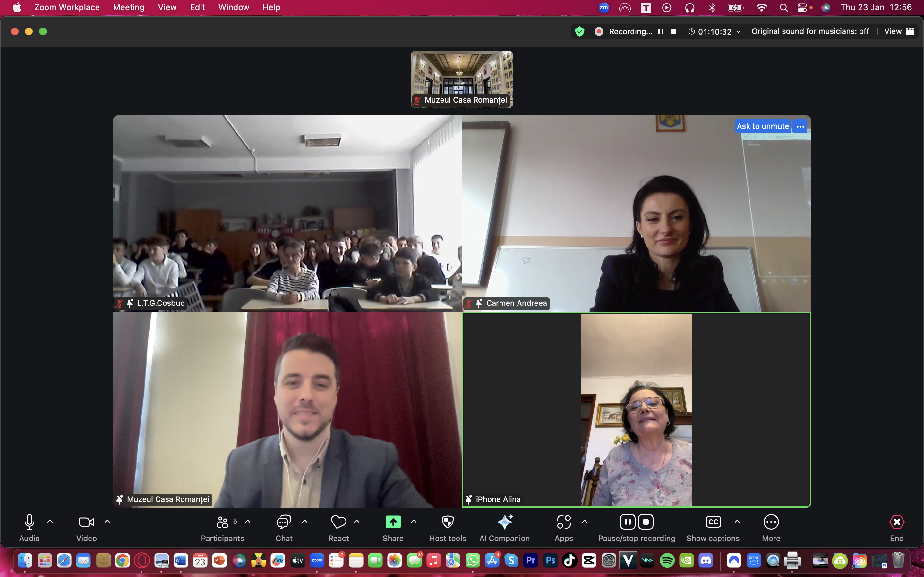Toggle Show captions CC button
Screen dimensions: 924x577
[713, 522]
